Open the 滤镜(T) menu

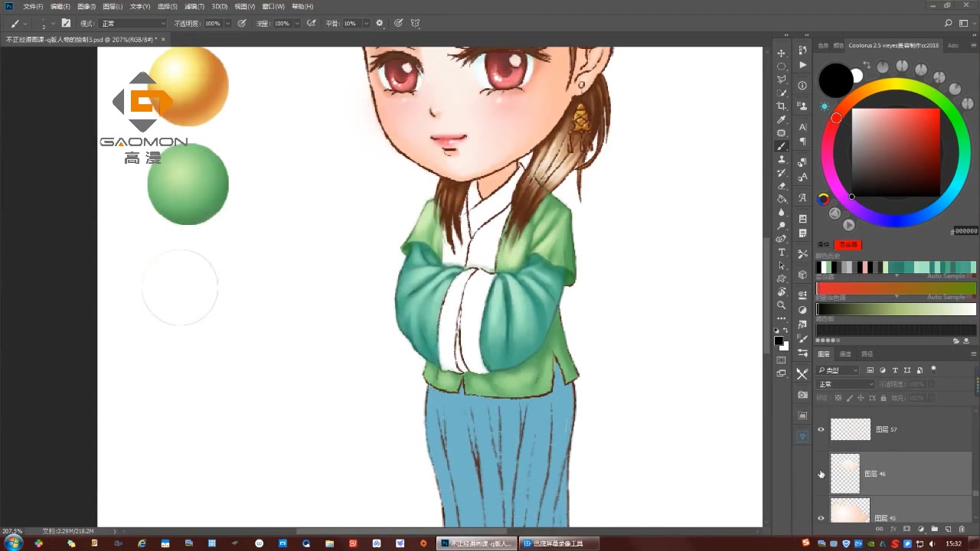[194, 6]
